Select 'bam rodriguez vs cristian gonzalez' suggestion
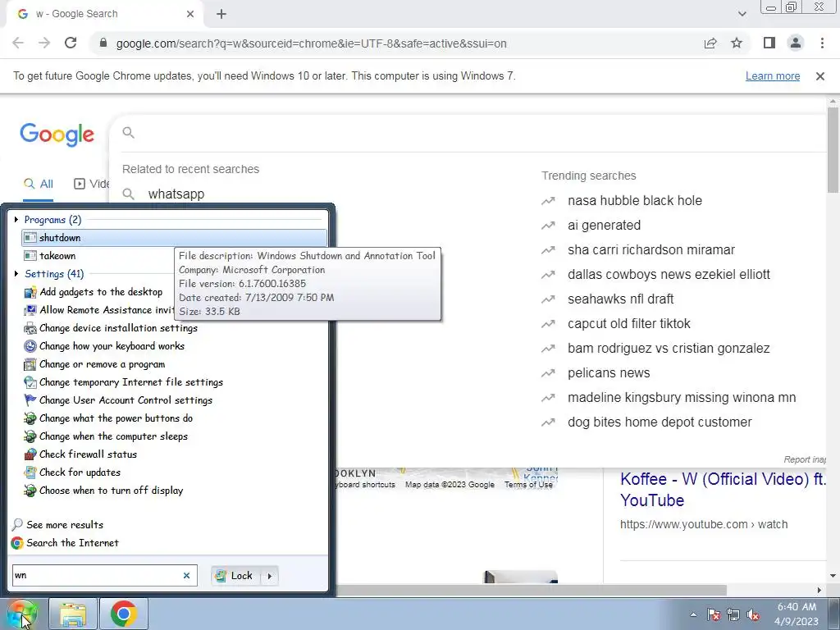 [x=669, y=348]
